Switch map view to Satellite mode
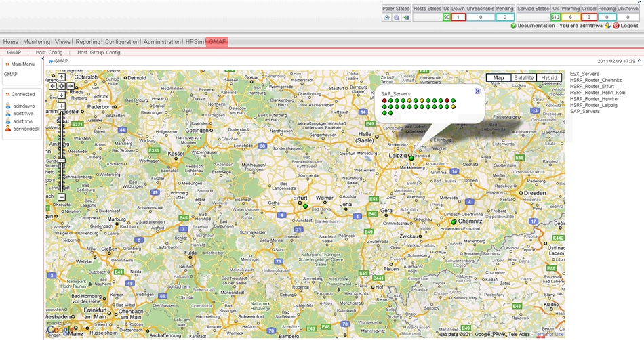The height and width of the screenshot is (340, 644). [x=523, y=77]
